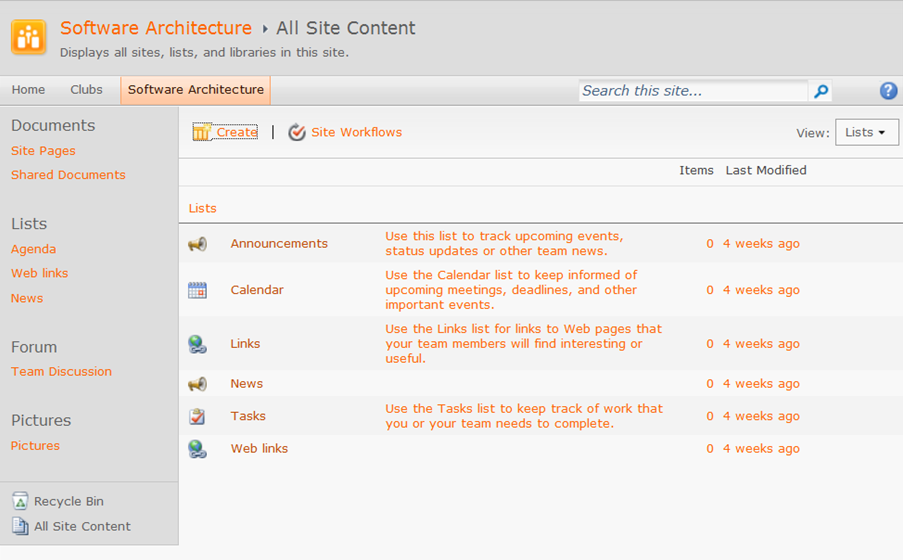Open the Agenda list in the sidebar
This screenshot has height=560, width=903.
[33, 249]
